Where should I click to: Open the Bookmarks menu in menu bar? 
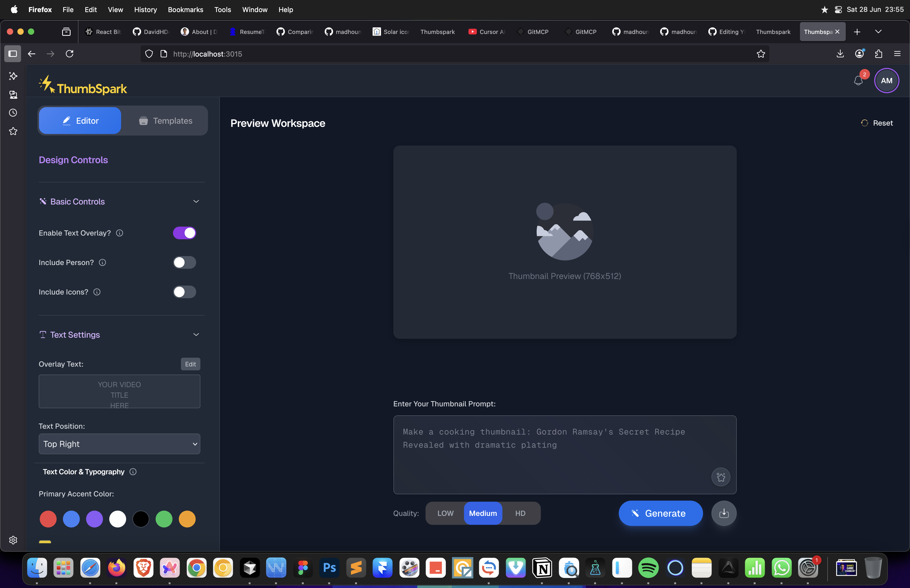click(185, 9)
